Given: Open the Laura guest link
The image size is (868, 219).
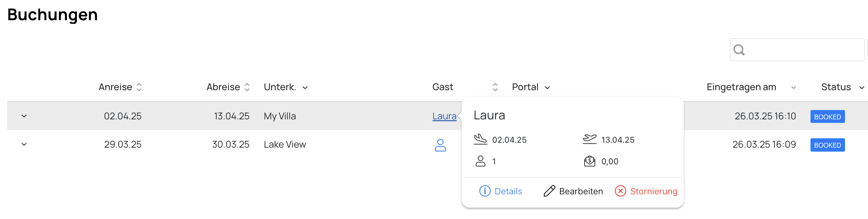Looking at the screenshot, I should pyautogui.click(x=444, y=116).
